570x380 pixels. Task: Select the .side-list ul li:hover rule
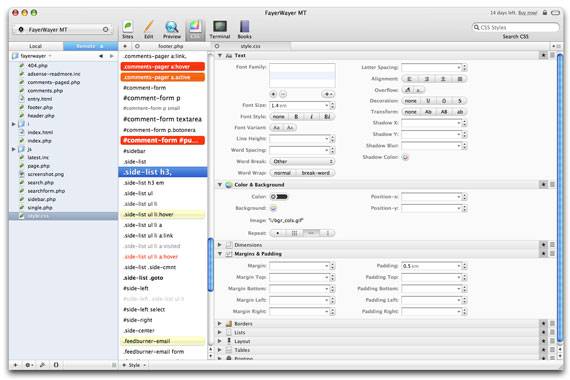point(163,215)
